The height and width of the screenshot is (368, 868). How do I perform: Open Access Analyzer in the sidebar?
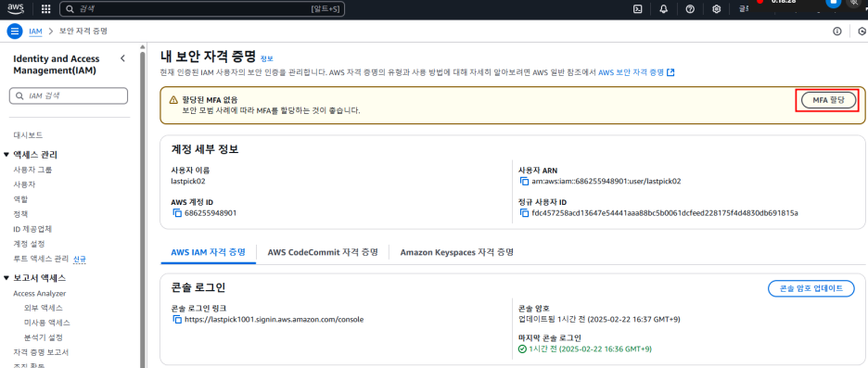(x=39, y=293)
